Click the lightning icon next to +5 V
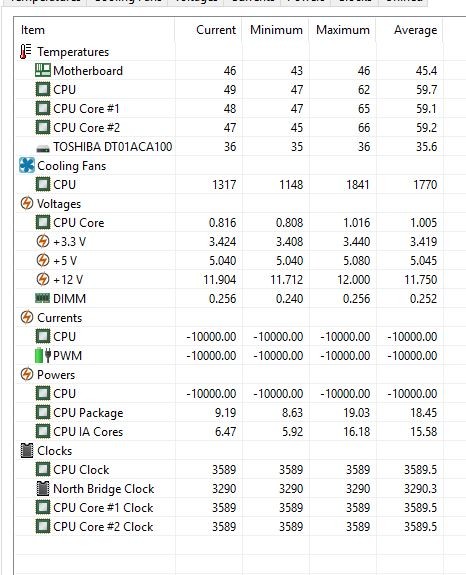This screenshot has width=466, height=575. coord(43,260)
